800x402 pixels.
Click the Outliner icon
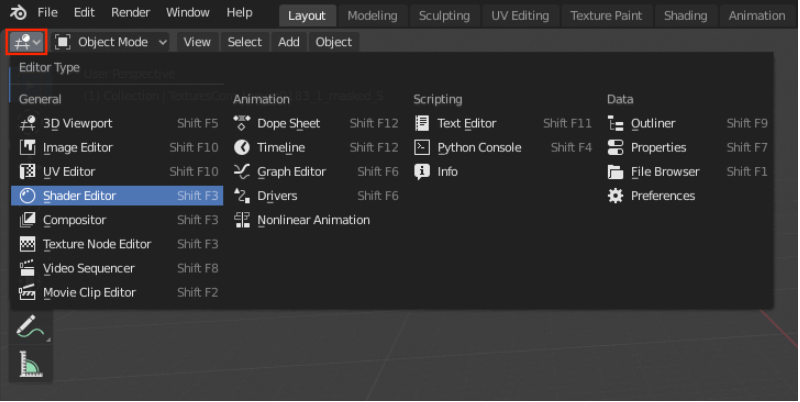616,123
